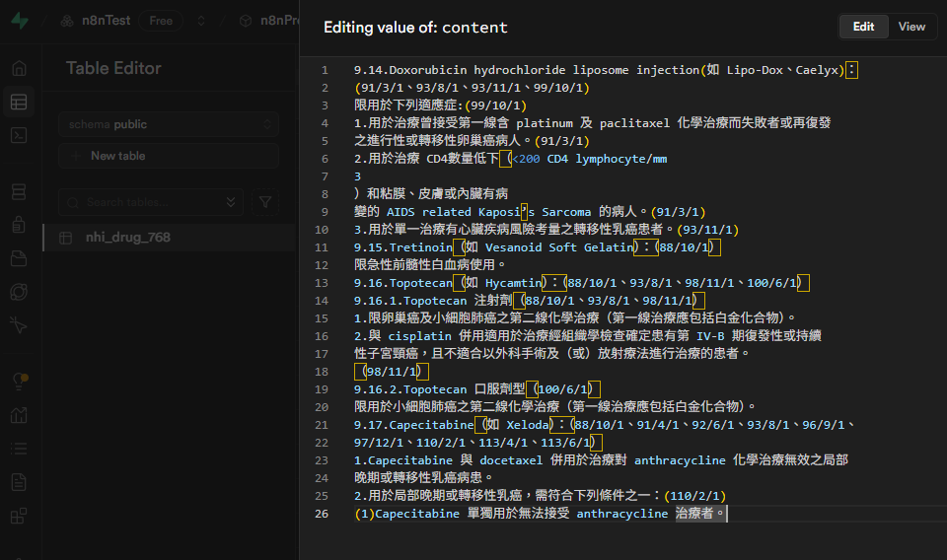Switch content editor to Edit mode
This screenshot has width=947, height=560.
(863, 27)
